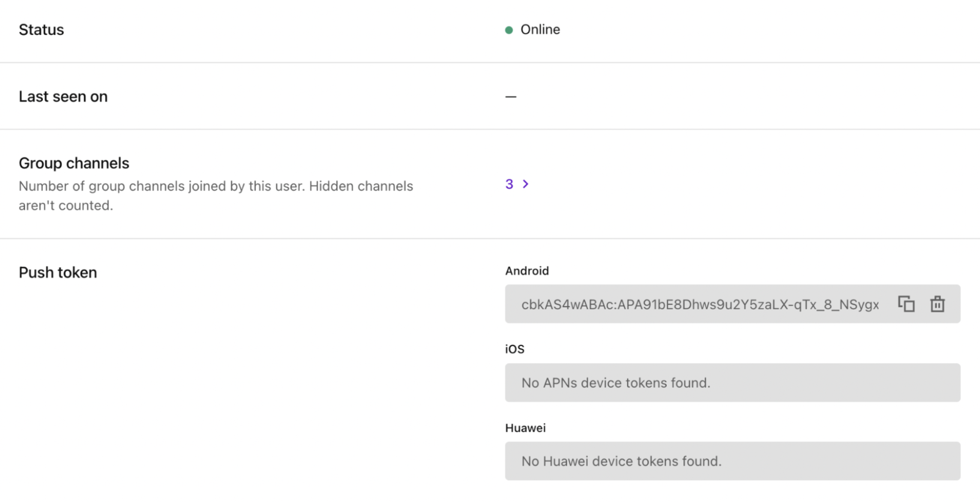Delete the Android push token
Image resolution: width=980 pixels, height=502 pixels.
(937, 304)
